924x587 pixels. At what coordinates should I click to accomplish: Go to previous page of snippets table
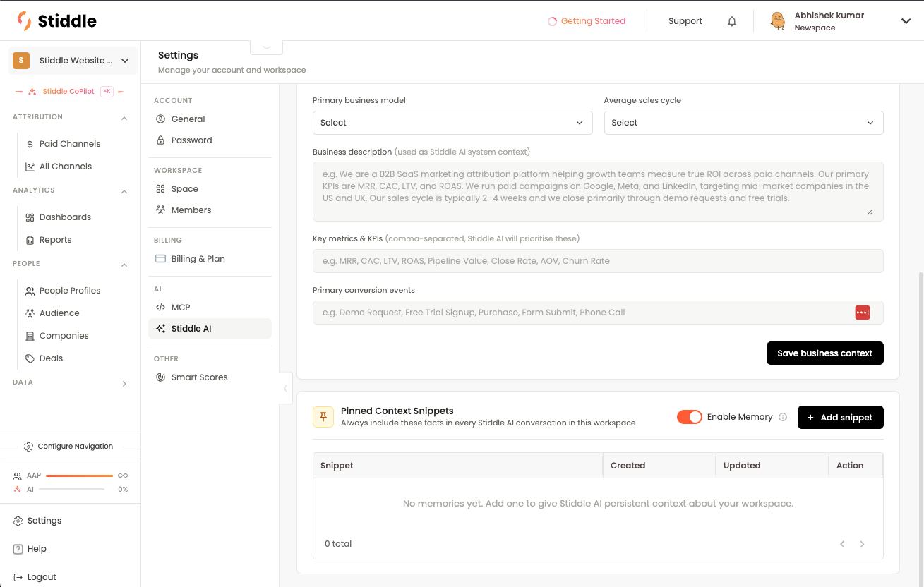click(842, 544)
